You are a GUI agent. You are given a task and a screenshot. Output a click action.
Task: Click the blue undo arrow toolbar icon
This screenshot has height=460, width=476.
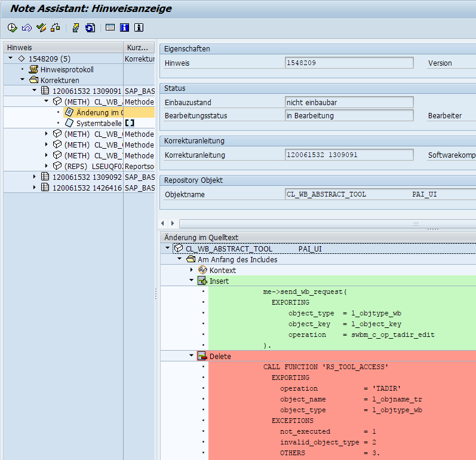pyautogui.click(x=27, y=27)
